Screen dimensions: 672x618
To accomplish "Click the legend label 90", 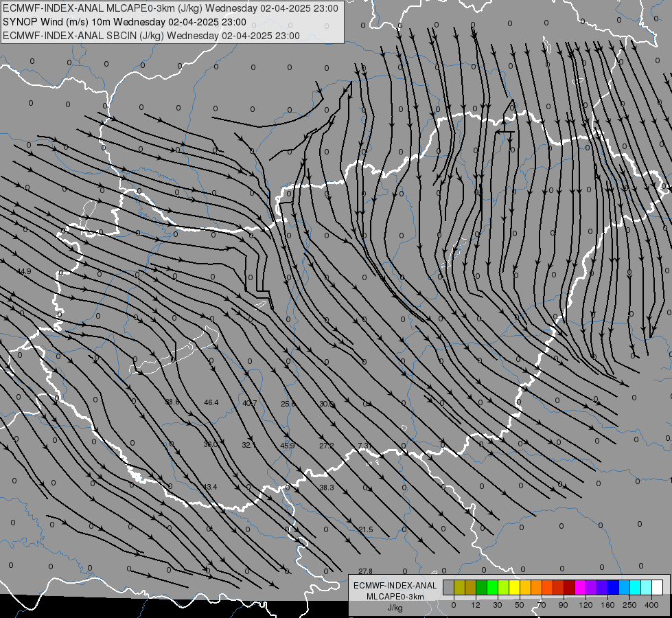I will [563, 605].
